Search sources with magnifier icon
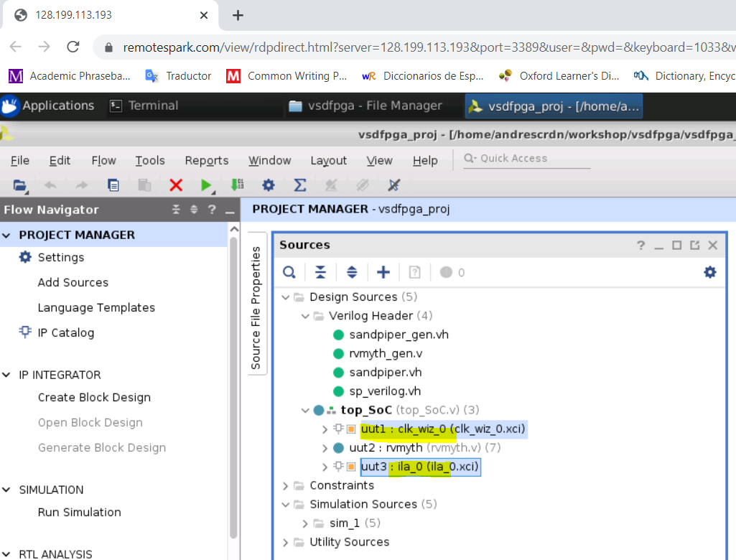736x560 pixels. [x=289, y=272]
